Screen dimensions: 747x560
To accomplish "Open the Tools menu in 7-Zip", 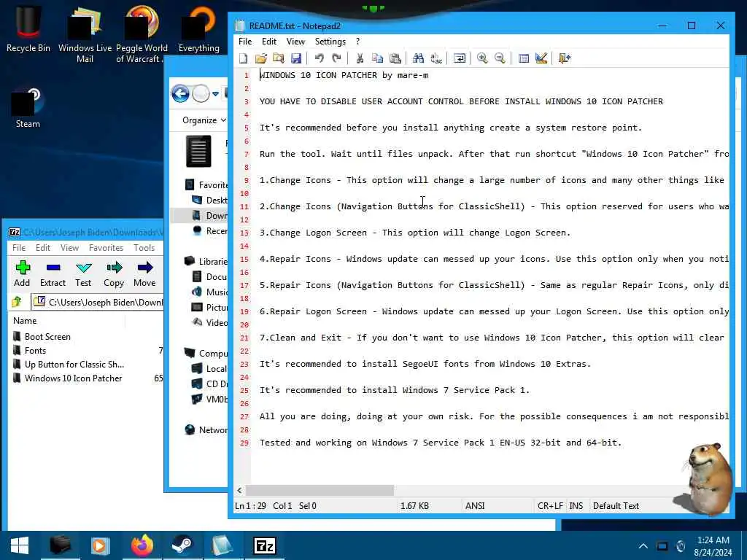I will point(144,248).
